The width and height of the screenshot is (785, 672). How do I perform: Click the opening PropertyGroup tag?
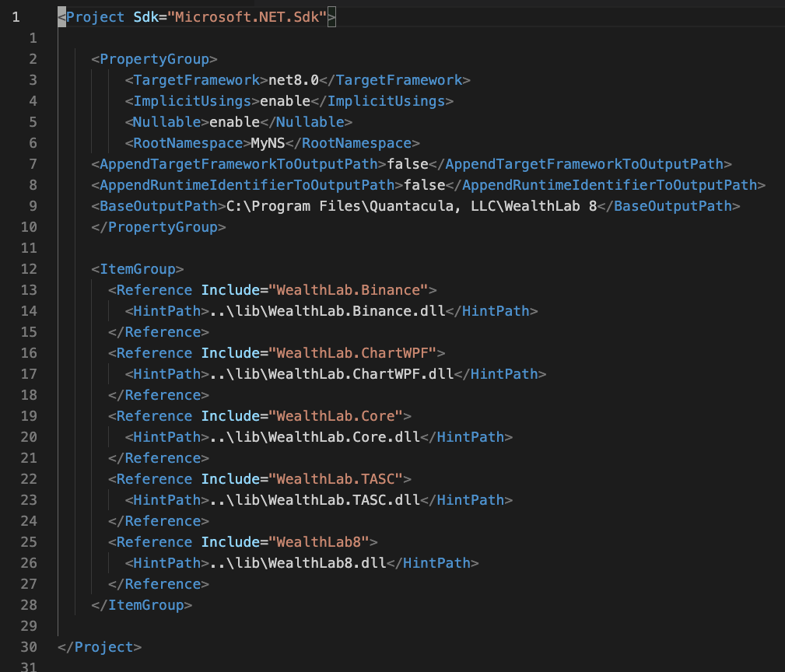pyautogui.click(x=154, y=59)
